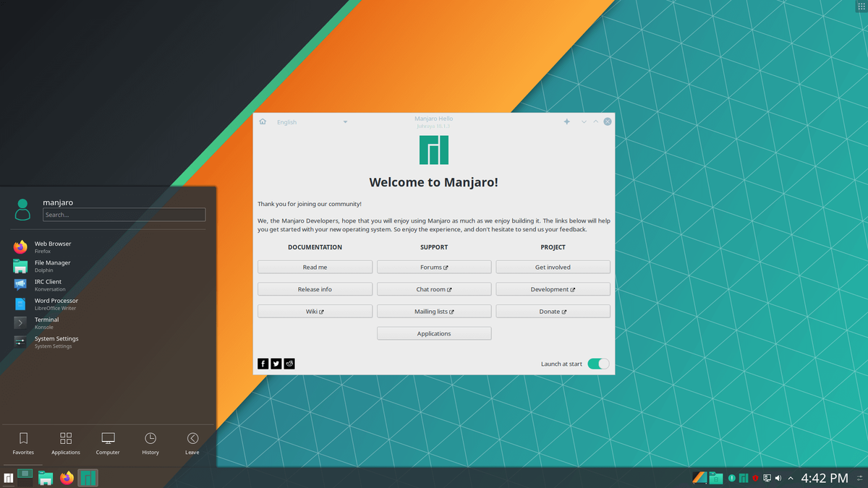The image size is (868, 488).
Task: Open the Dolphin file manager taskbar icon
Action: click(x=45, y=477)
